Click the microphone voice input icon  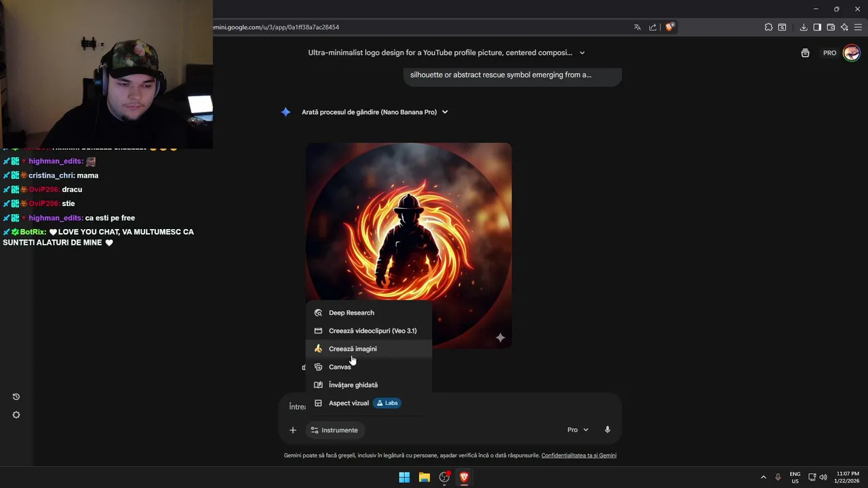(x=608, y=430)
